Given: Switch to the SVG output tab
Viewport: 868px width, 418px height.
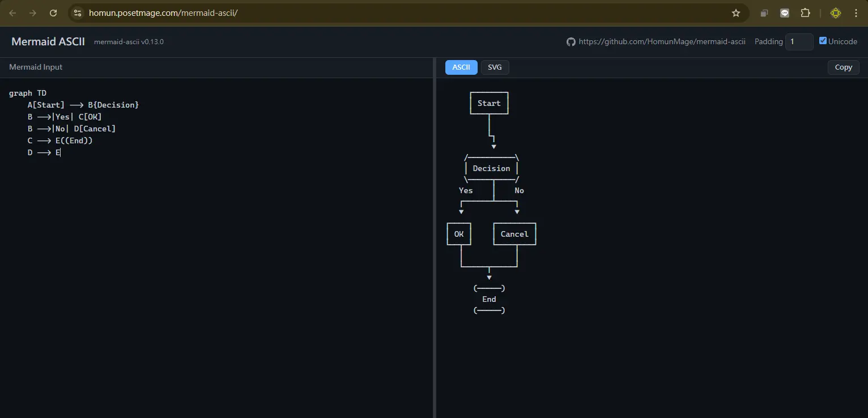Looking at the screenshot, I should 495,67.
